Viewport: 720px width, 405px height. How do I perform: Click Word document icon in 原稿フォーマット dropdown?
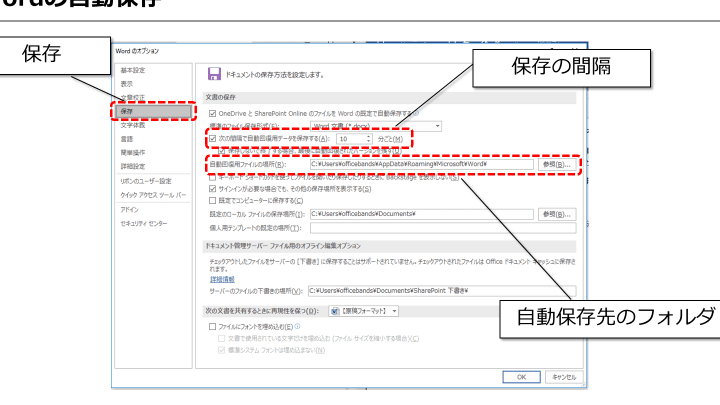(335, 311)
